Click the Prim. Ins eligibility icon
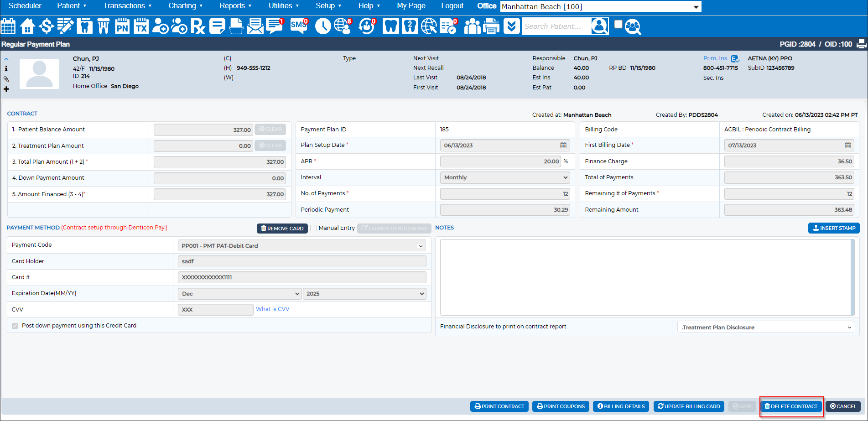Viewport: 868px width, 421px height. (735, 59)
